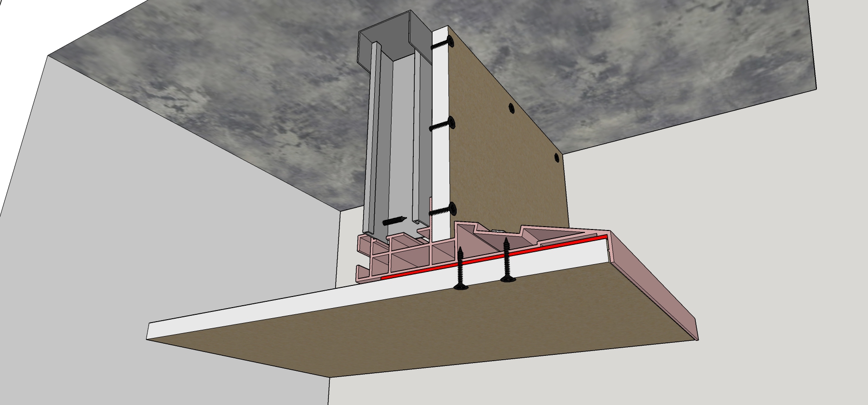Select the screw inside the metal stud
Image resolution: width=868 pixels, height=405 pixels.
point(394,221)
